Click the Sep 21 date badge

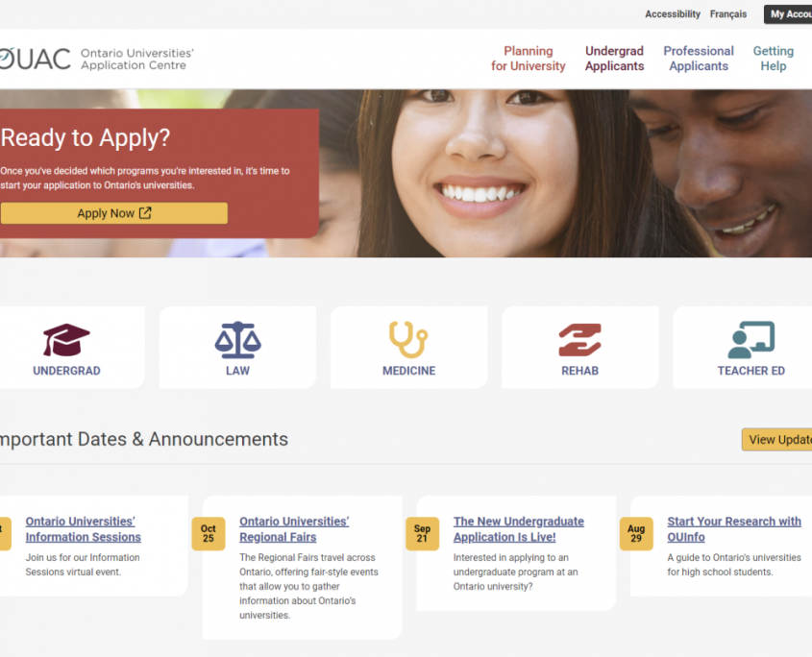tap(422, 533)
